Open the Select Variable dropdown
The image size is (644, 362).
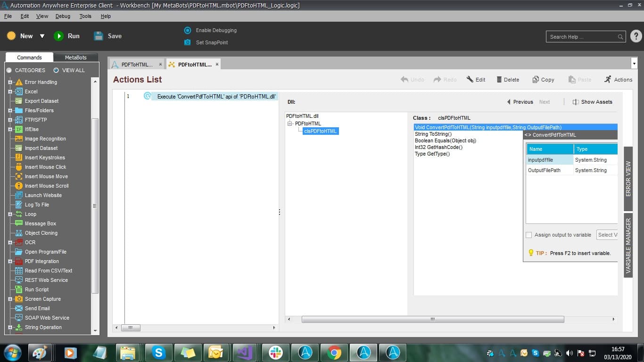point(607,235)
